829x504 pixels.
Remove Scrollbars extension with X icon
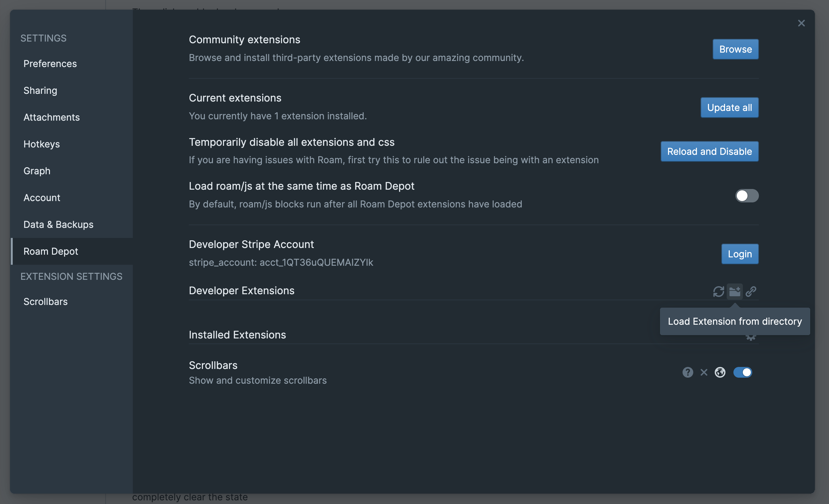(704, 372)
